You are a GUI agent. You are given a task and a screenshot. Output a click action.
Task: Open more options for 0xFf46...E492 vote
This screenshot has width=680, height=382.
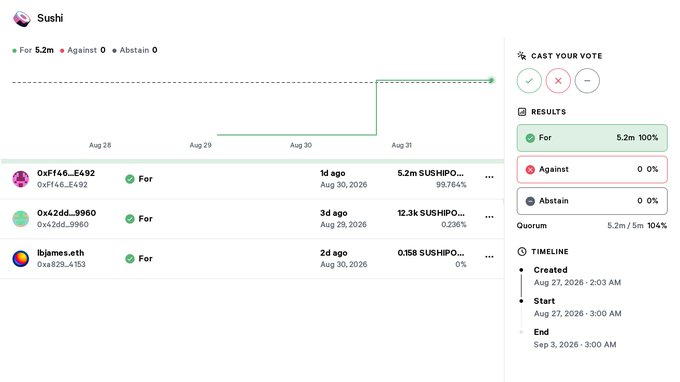pos(489,177)
